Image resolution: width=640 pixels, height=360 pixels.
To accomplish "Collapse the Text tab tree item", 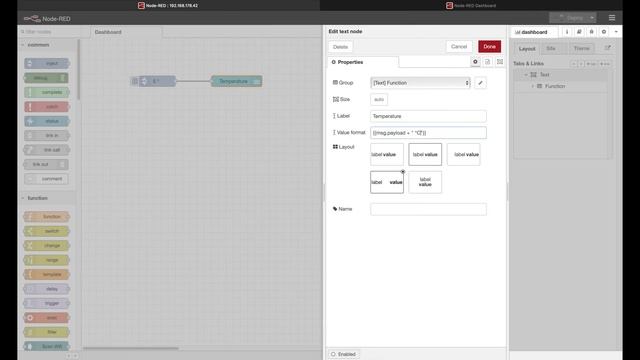I will tap(526, 75).
